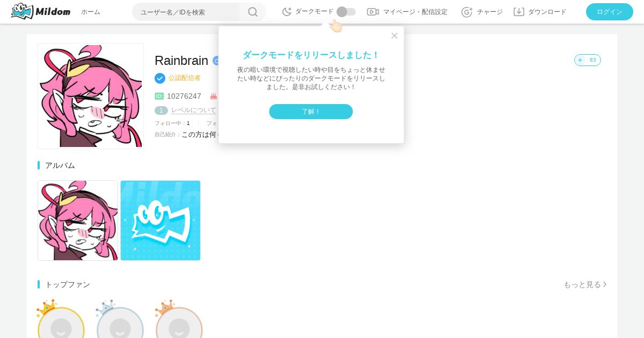Click the フォロー中: 1 count
Image resolution: width=644 pixels, height=338 pixels.
click(x=172, y=123)
